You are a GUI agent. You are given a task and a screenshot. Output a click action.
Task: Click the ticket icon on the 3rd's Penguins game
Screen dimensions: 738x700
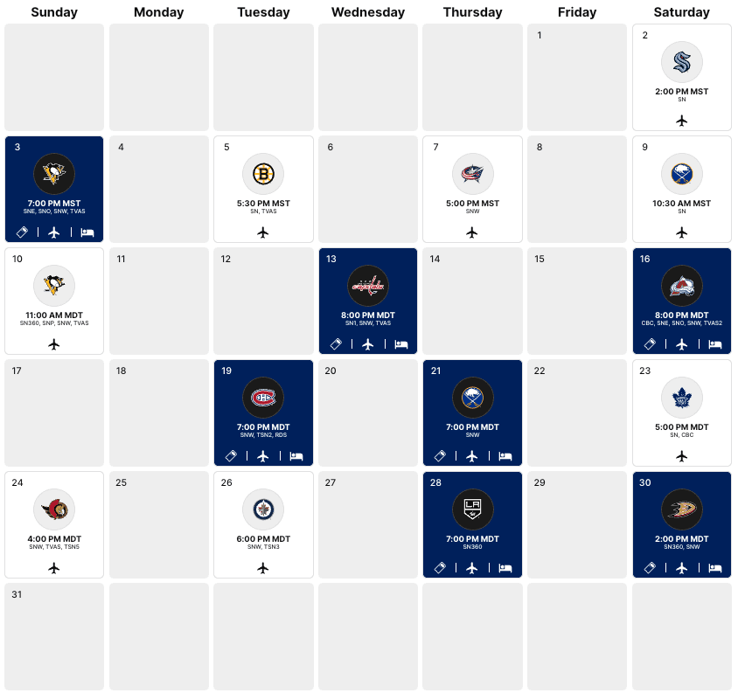[23, 232]
